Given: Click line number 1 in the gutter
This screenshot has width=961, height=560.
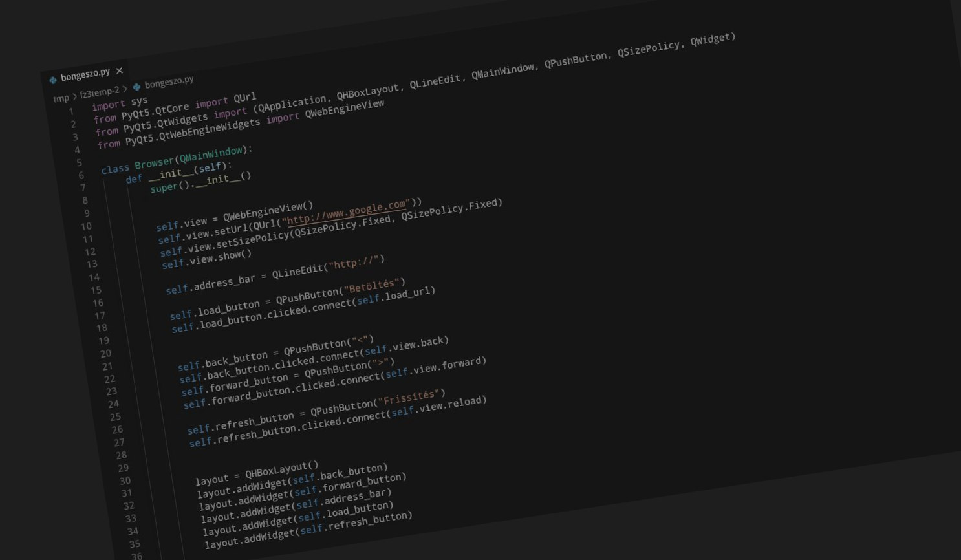Looking at the screenshot, I should point(71,112).
